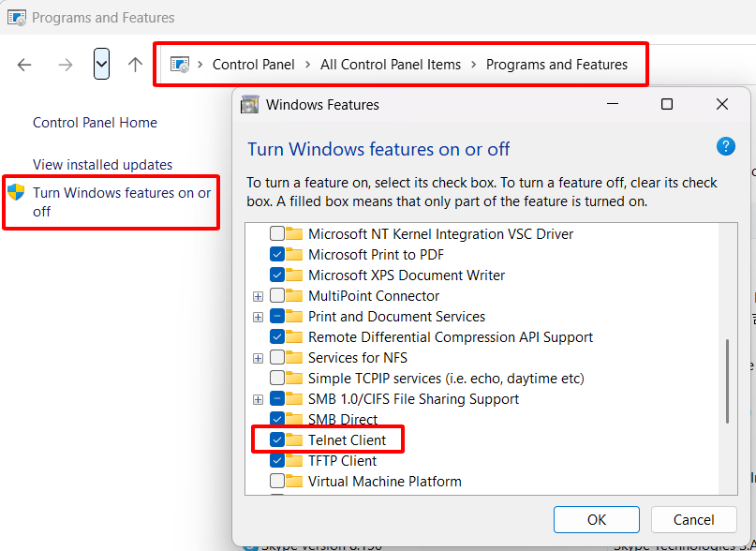Click the Telnet Client folder icon

click(x=295, y=440)
